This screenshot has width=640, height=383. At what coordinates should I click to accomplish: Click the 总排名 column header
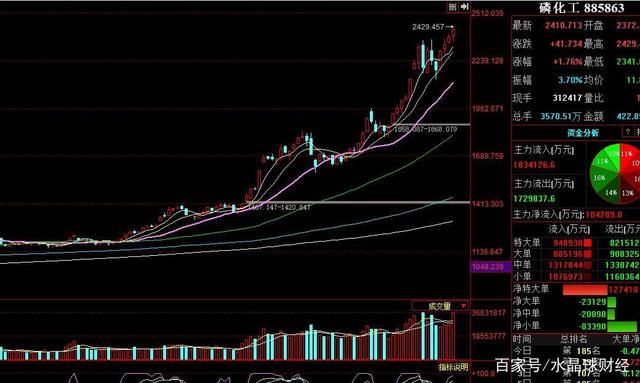coord(574,339)
